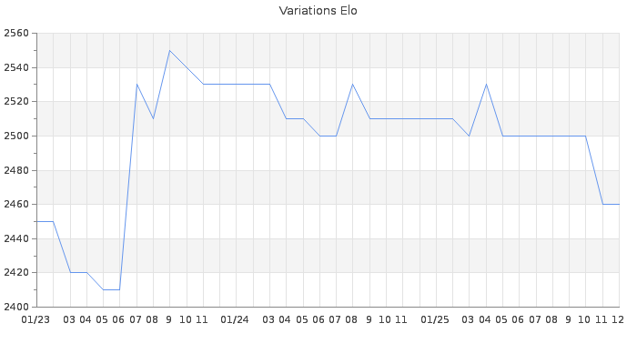Viewport: 637px width, 364px height.
Task: Select the 01/24 x-axis date label
Action: tap(235, 319)
